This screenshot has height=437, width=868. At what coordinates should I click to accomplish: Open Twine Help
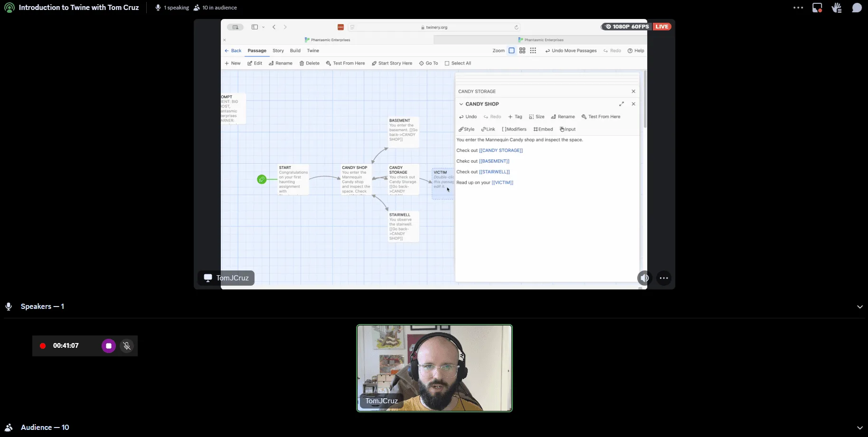[636, 51]
